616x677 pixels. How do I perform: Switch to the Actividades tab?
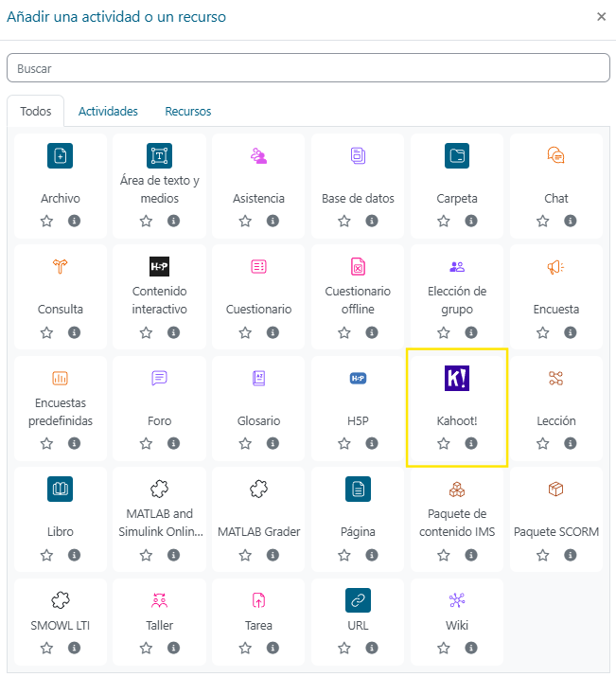pyautogui.click(x=108, y=112)
